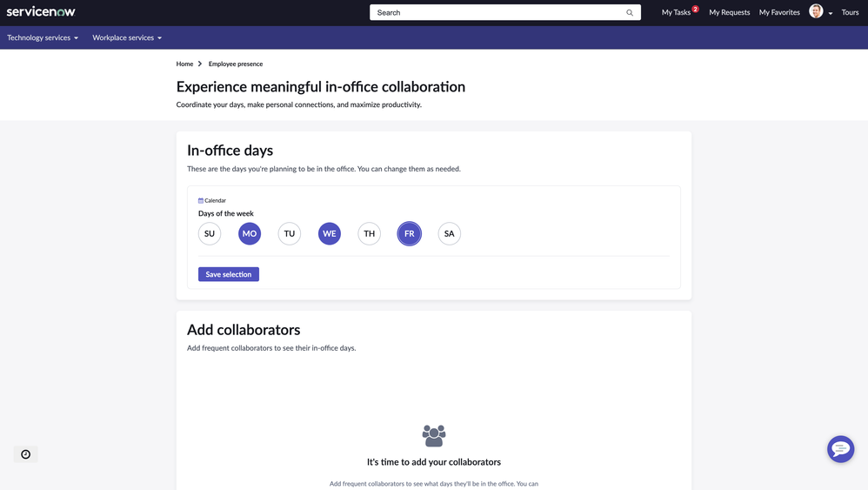Image resolution: width=868 pixels, height=490 pixels.
Task: Open My Requests
Action: [x=729, y=12]
